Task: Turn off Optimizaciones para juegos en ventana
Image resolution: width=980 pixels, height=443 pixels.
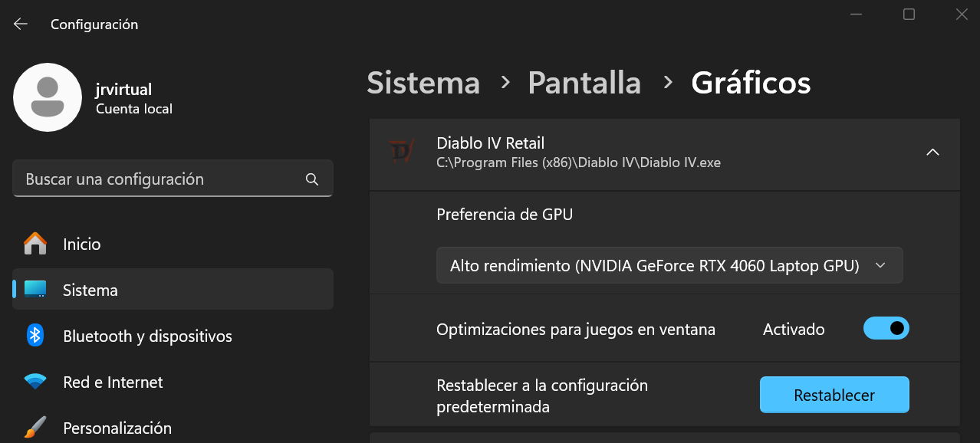Action: [x=886, y=329]
